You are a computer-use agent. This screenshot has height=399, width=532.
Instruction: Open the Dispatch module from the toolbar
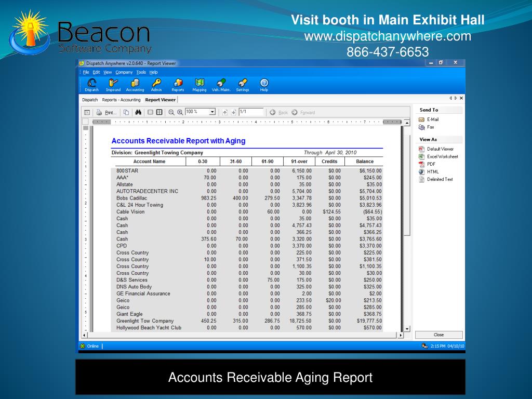point(91,85)
